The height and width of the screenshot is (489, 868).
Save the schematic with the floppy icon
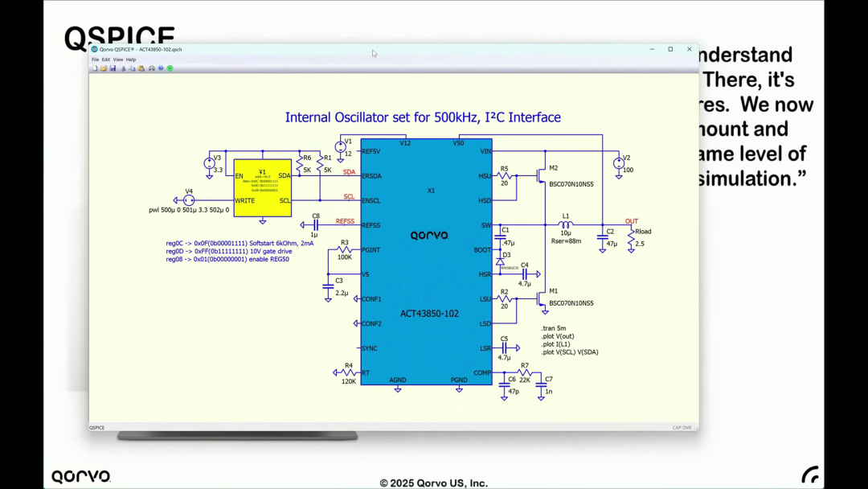click(113, 68)
